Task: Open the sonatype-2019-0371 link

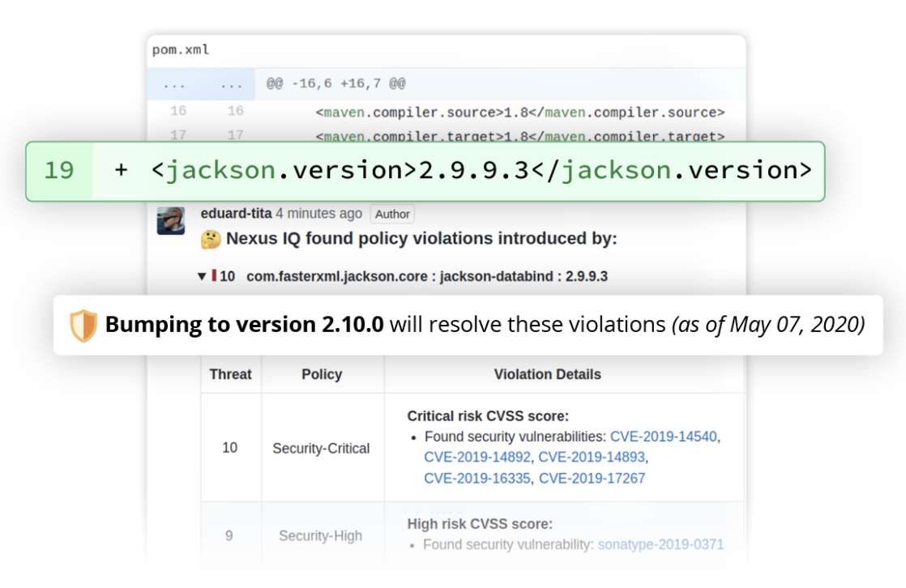Action: 660,545
